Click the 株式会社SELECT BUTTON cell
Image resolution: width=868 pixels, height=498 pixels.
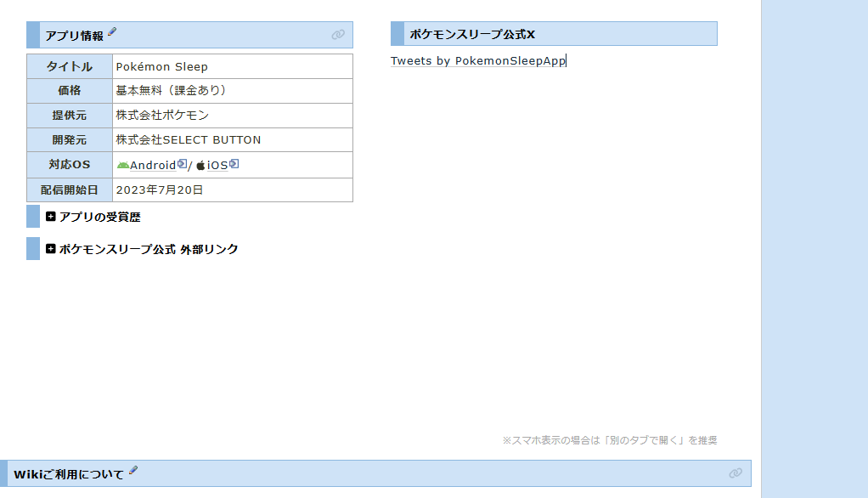[x=233, y=140]
